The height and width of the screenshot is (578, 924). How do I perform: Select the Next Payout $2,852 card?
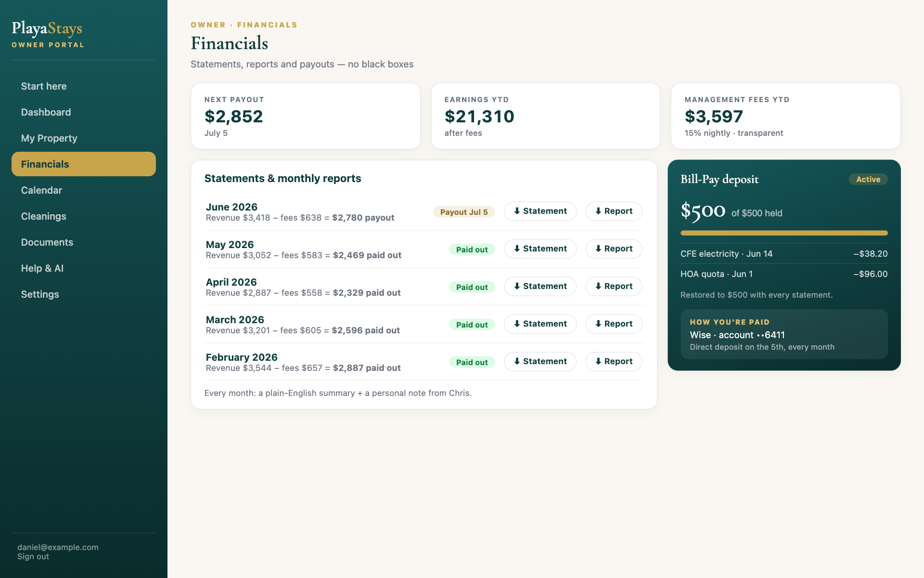pos(306,116)
